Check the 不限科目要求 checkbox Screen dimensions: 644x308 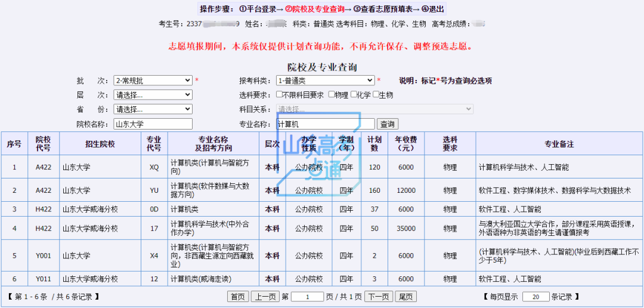point(279,95)
